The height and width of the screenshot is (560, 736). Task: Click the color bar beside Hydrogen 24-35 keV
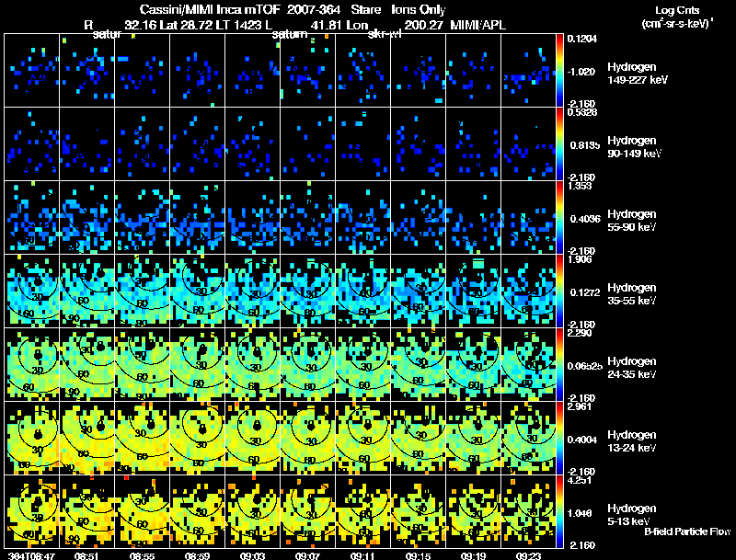coord(559,365)
